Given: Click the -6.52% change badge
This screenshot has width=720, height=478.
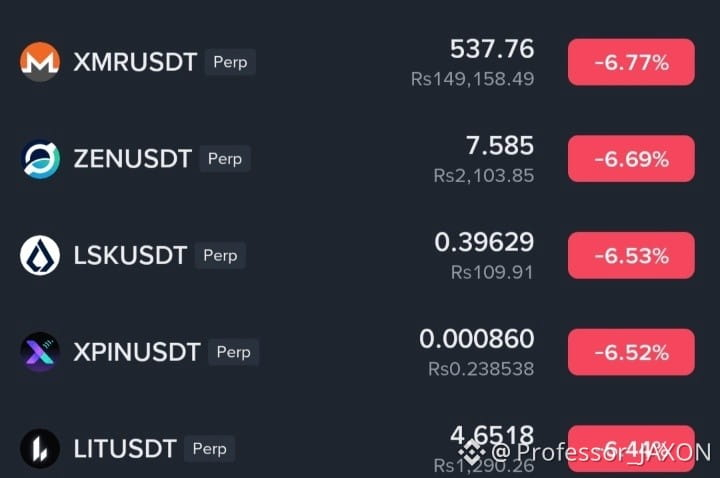Looking at the screenshot, I should click(x=631, y=352).
